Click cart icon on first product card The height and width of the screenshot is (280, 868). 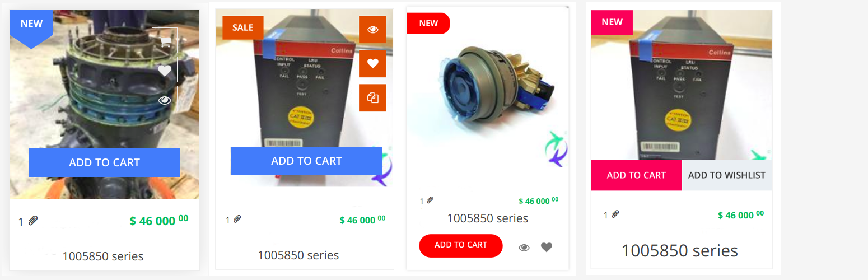tap(165, 41)
